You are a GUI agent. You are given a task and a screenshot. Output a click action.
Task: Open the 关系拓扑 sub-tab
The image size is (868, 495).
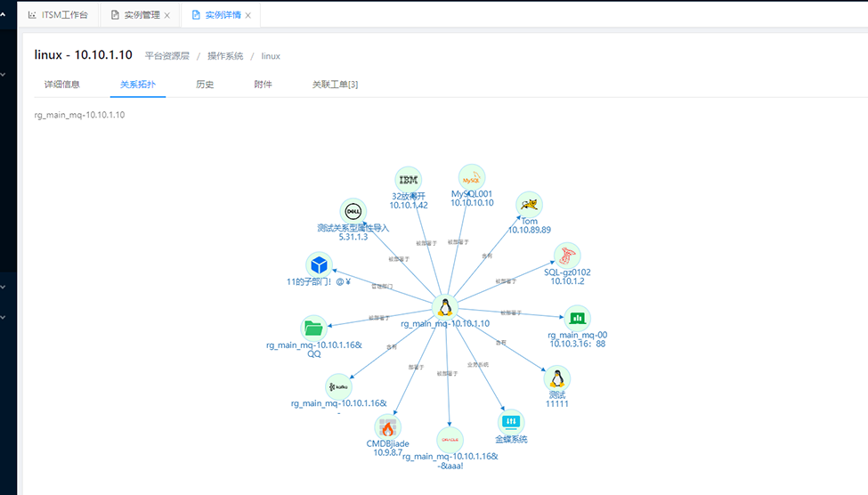[138, 85]
